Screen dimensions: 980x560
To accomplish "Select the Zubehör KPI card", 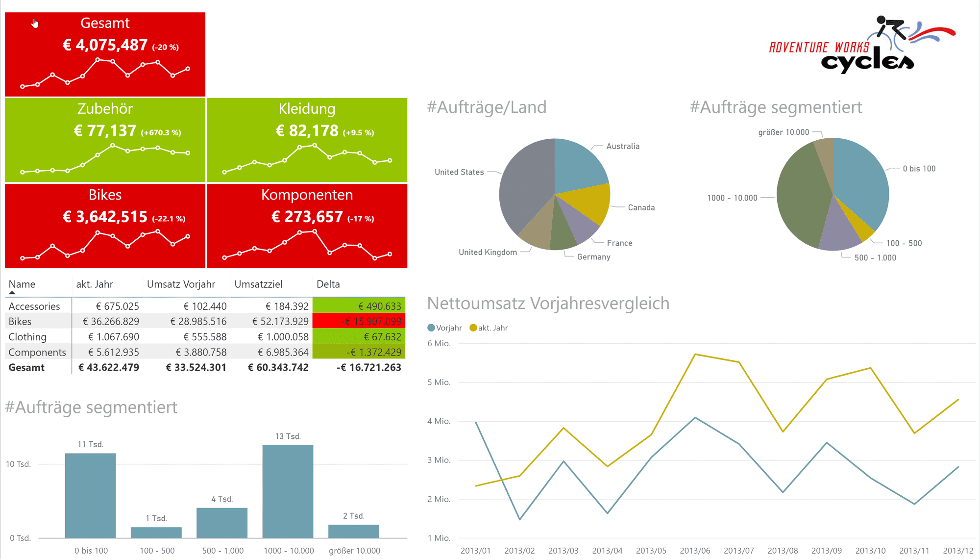I will (x=105, y=140).
